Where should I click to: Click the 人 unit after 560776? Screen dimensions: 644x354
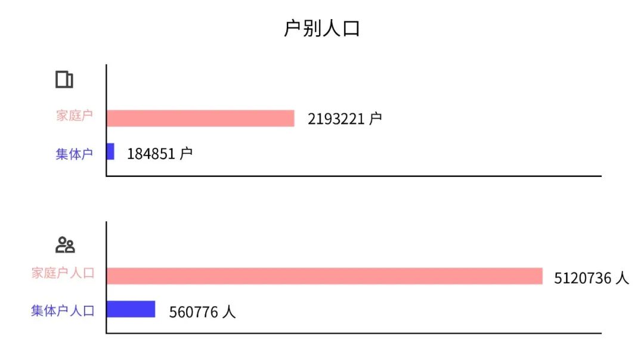tap(229, 312)
